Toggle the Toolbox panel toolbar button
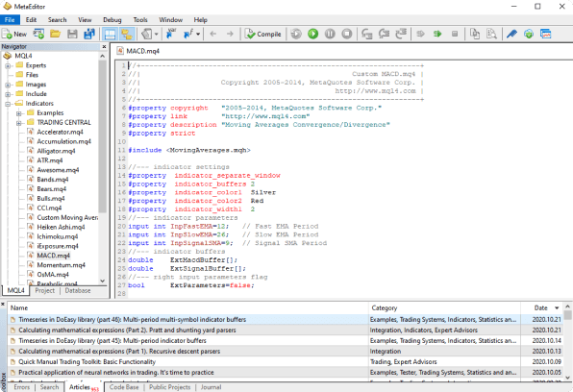The height and width of the screenshot is (392, 573). 127,34
